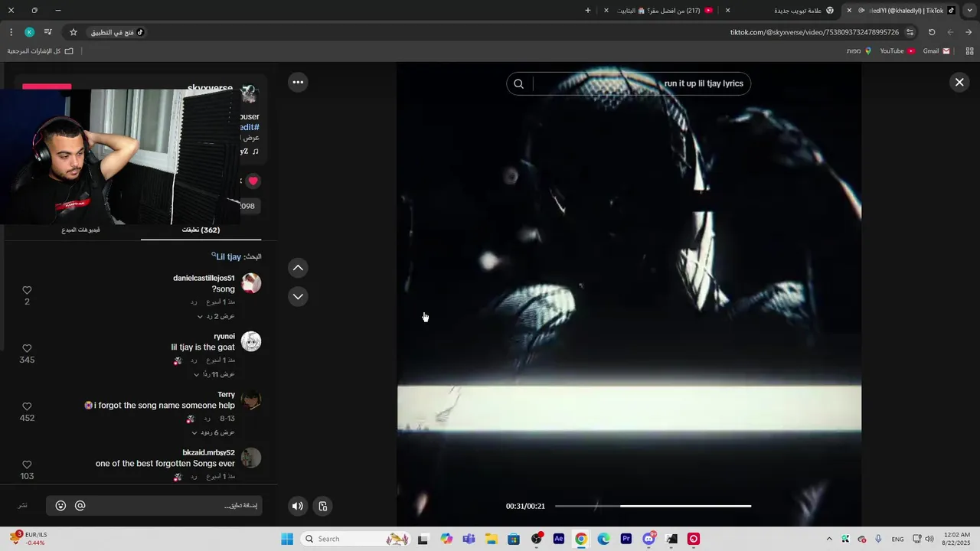Open Premiere Pro from taskbar
980x551 pixels.
pyautogui.click(x=626, y=539)
